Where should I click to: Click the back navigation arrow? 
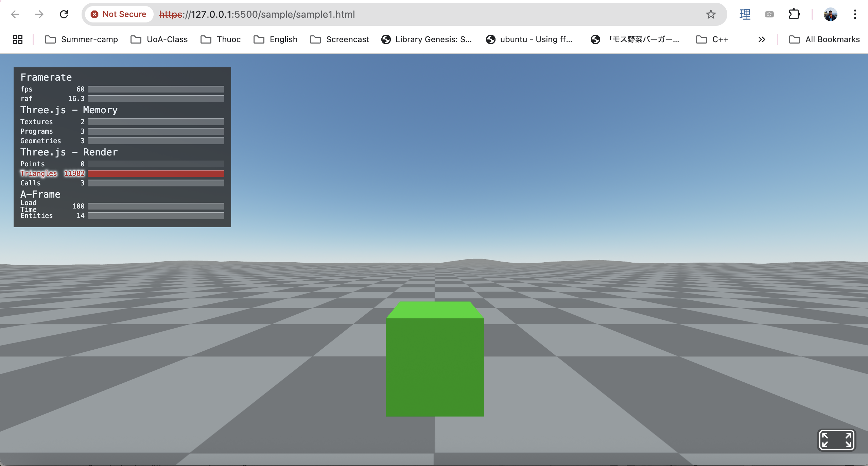tap(15, 14)
